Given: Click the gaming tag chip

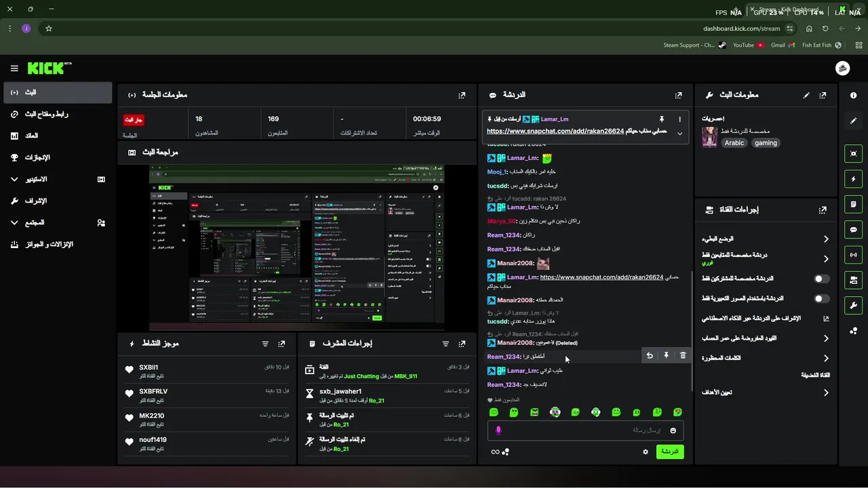Looking at the screenshot, I should [766, 143].
